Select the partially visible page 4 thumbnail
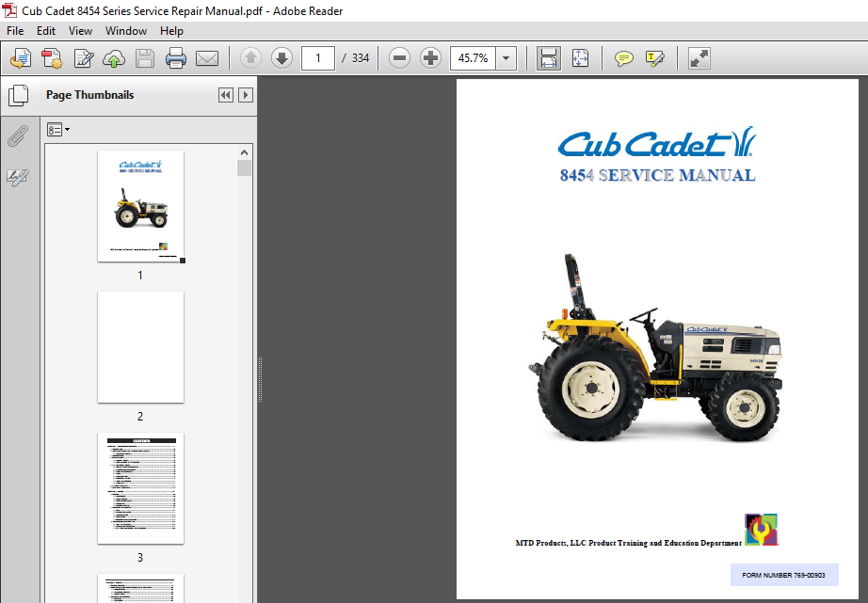This screenshot has width=868, height=603. (x=140, y=589)
